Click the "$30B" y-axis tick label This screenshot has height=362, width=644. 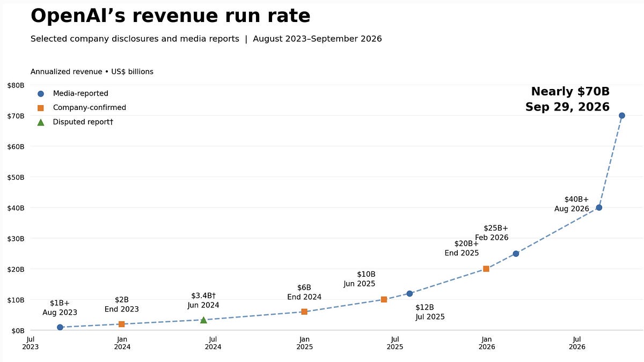[x=16, y=238]
